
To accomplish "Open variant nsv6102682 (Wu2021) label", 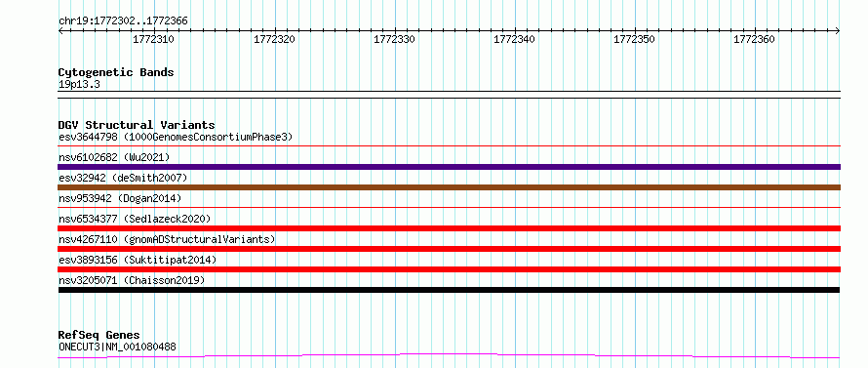I will point(114,157).
